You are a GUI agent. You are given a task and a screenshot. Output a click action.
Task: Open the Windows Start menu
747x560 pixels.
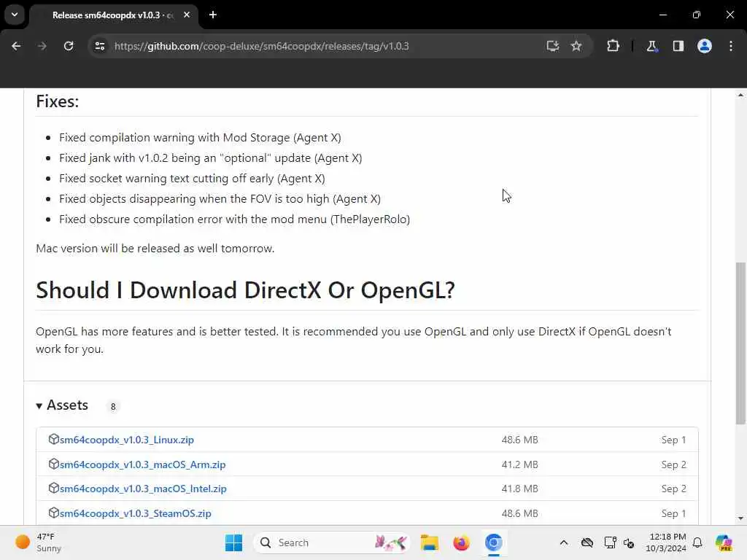[233, 542]
